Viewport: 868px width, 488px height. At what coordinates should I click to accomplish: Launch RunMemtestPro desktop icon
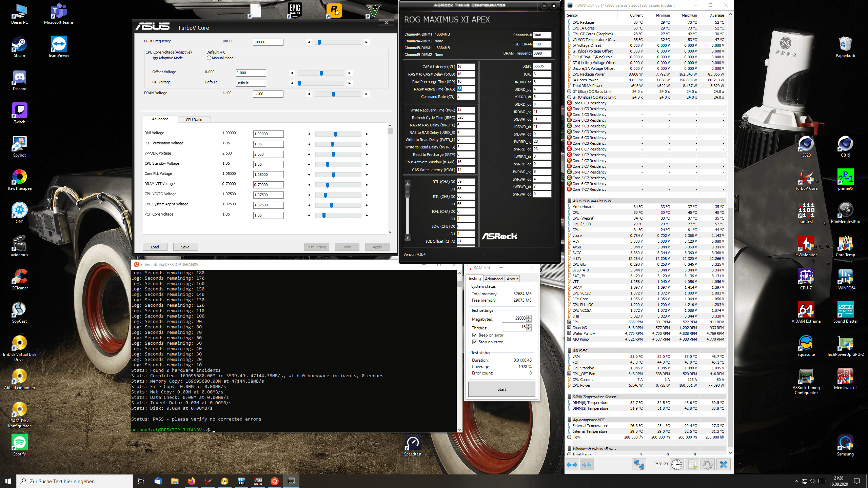tap(845, 213)
